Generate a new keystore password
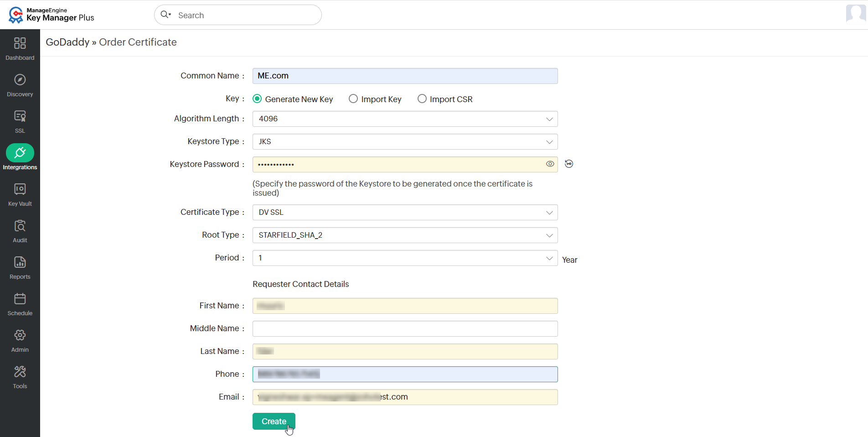868x437 pixels. (569, 164)
